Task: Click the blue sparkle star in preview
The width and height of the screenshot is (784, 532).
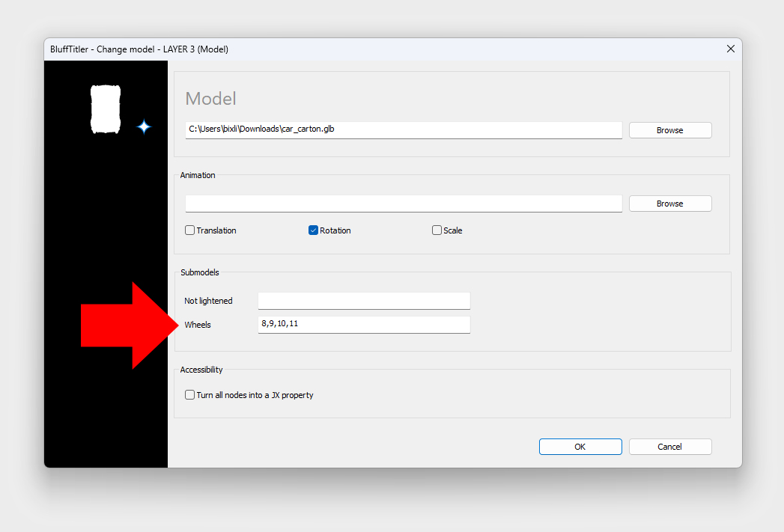Action: [144, 127]
